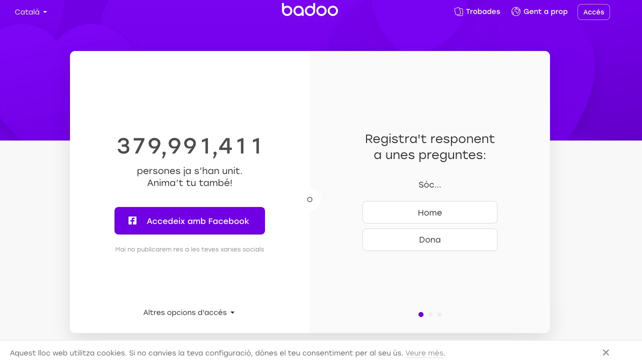The width and height of the screenshot is (642, 364).
Task: Click the 379,991,411 member counter
Action: coord(189,146)
